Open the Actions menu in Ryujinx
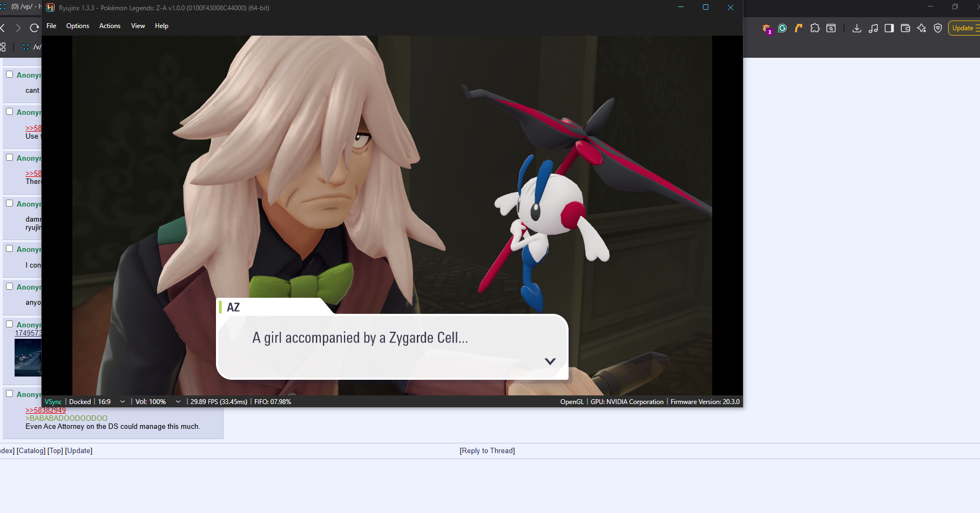Screen dimensions: 980x513 tap(110, 26)
